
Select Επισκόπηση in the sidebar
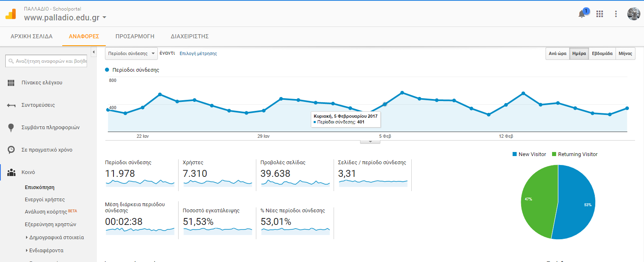coord(39,187)
